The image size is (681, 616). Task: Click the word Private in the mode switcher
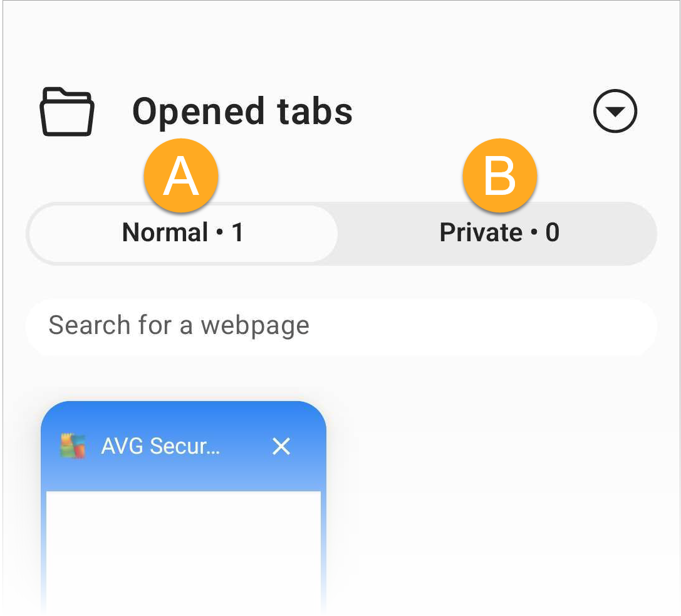(481, 233)
